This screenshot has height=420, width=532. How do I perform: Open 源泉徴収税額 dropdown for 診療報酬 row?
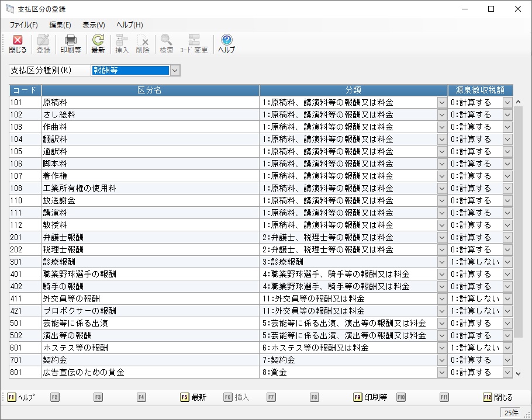507,262
